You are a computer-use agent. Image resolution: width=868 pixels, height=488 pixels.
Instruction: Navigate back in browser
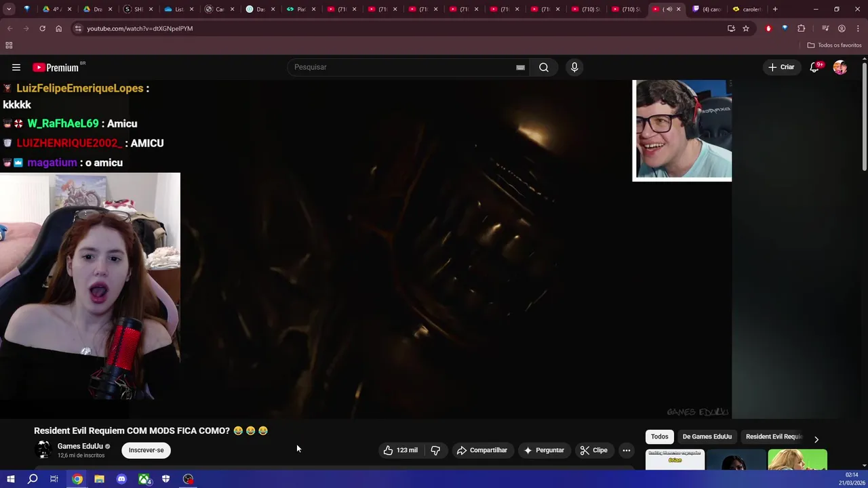[9, 28]
